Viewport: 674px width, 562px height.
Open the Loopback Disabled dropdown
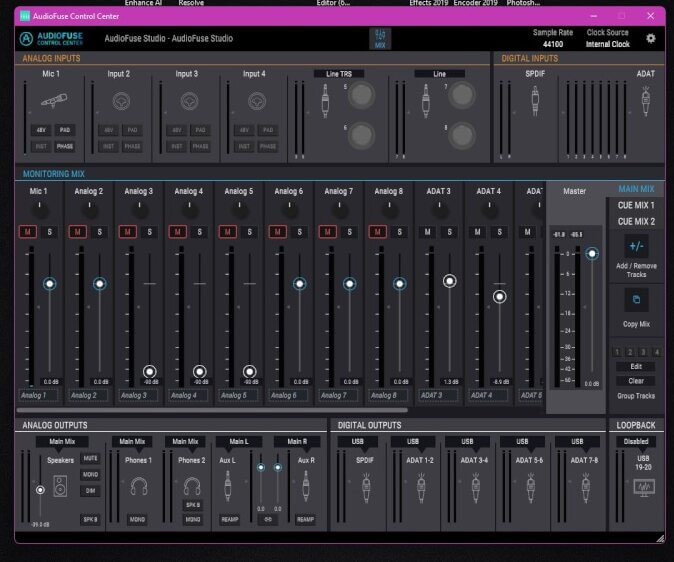coord(636,442)
